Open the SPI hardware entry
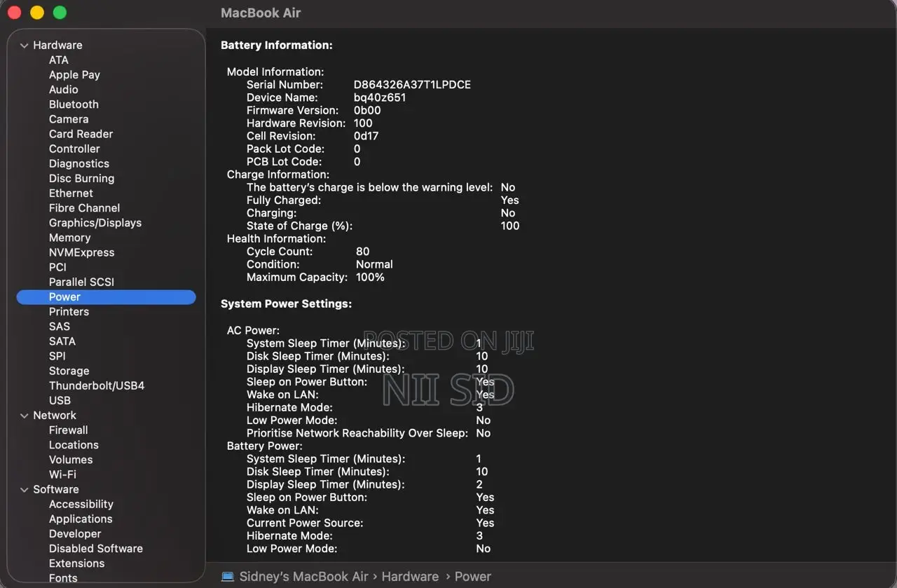 pos(57,356)
